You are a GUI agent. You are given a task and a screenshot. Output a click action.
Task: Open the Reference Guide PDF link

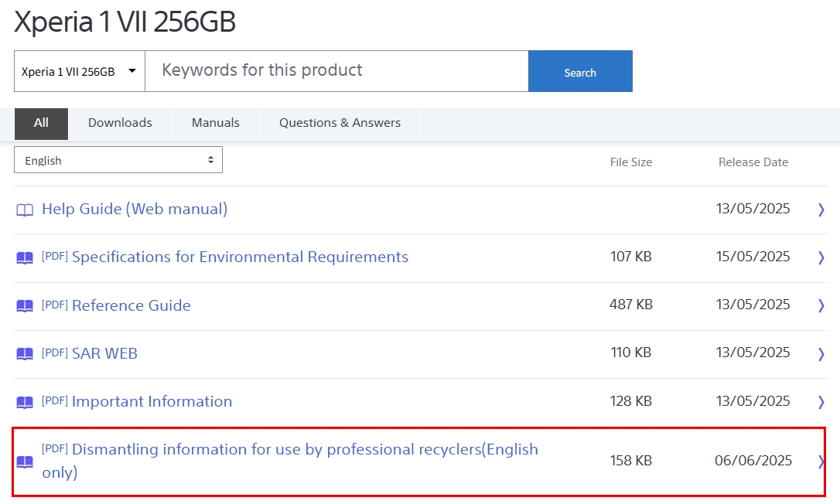pyautogui.click(x=116, y=305)
